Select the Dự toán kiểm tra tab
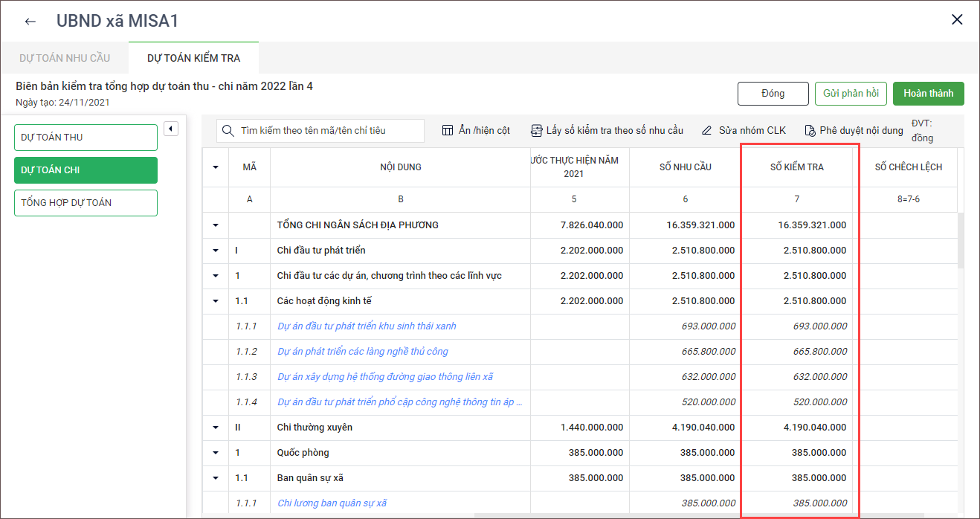 (193, 58)
